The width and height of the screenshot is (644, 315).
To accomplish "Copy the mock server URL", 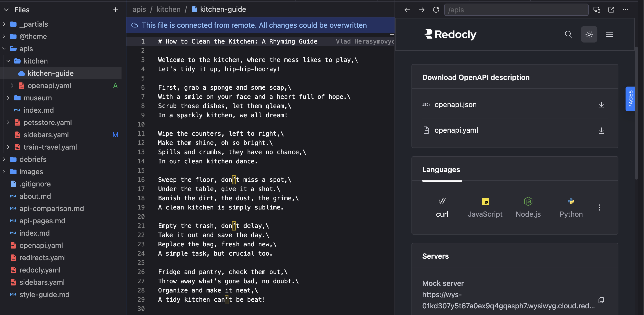I will (601, 300).
